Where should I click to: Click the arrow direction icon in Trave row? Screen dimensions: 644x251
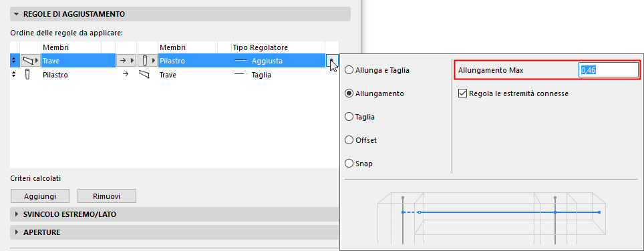click(126, 61)
